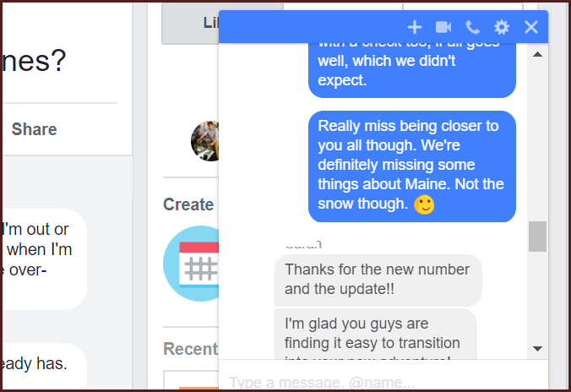Click the Share button on post
The height and width of the screenshot is (392, 571).
point(35,129)
